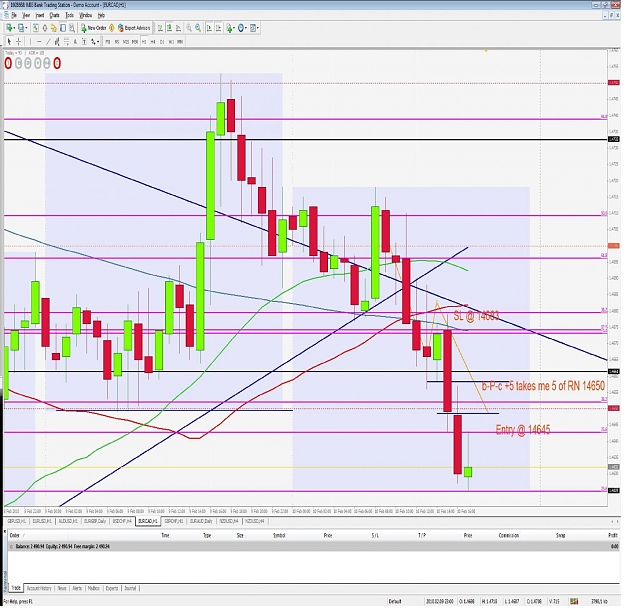The image size is (625, 608).
Task: Expand the New Chart dropdown arrow
Action: (x=14, y=28)
